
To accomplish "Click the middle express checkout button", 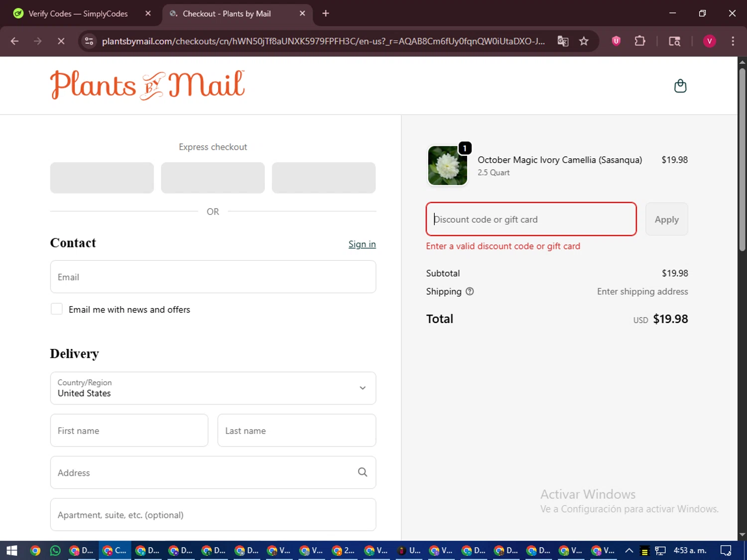I will [213, 178].
